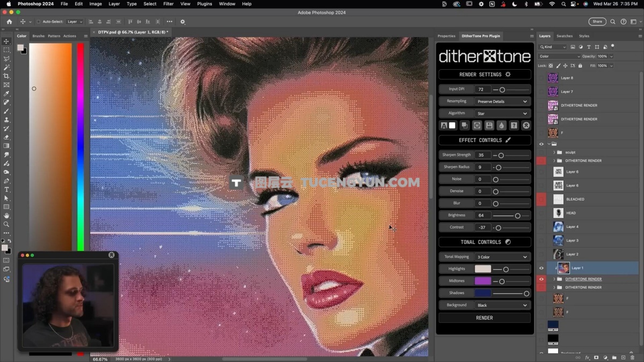Click the Photoshop Home icon

click(x=9, y=22)
